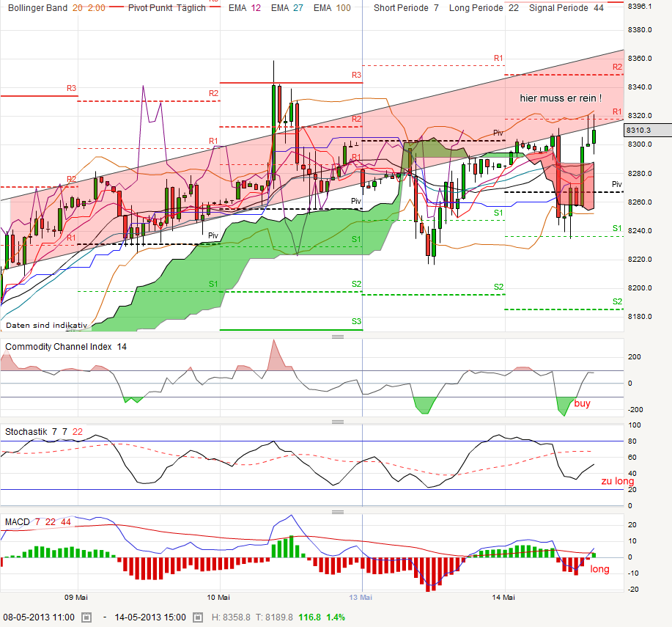Click the 13 Mai date axis label

361,598
